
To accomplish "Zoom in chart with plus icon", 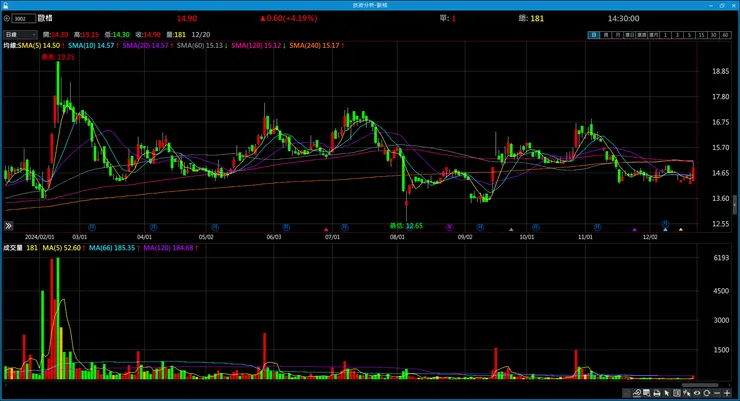I will [x=727, y=393].
